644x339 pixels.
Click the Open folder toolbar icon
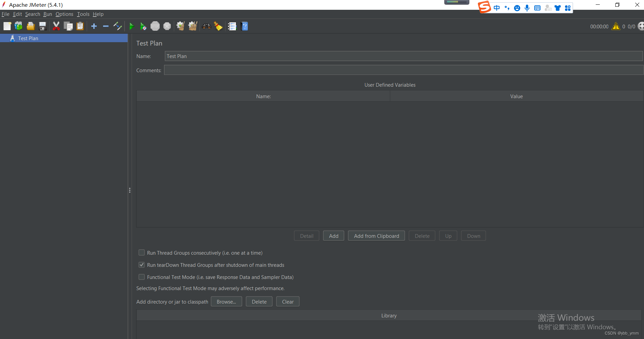click(x=31, y=26)
